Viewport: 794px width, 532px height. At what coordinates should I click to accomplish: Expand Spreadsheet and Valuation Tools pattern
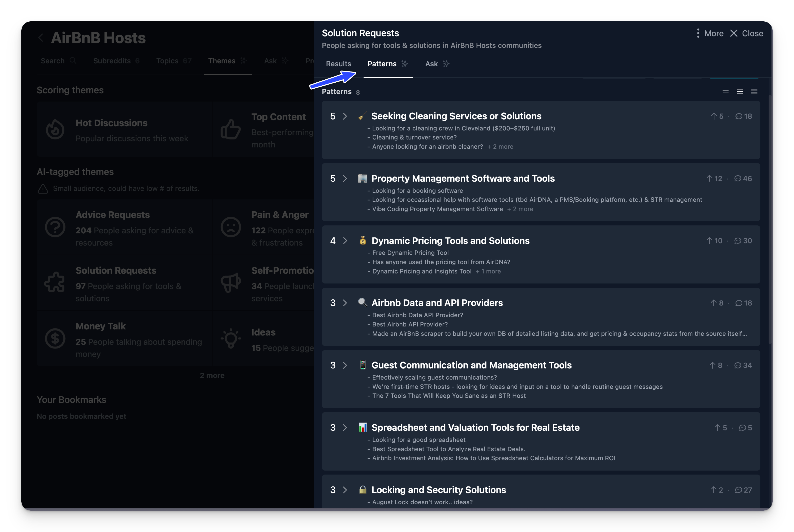(x=345, y=427)
